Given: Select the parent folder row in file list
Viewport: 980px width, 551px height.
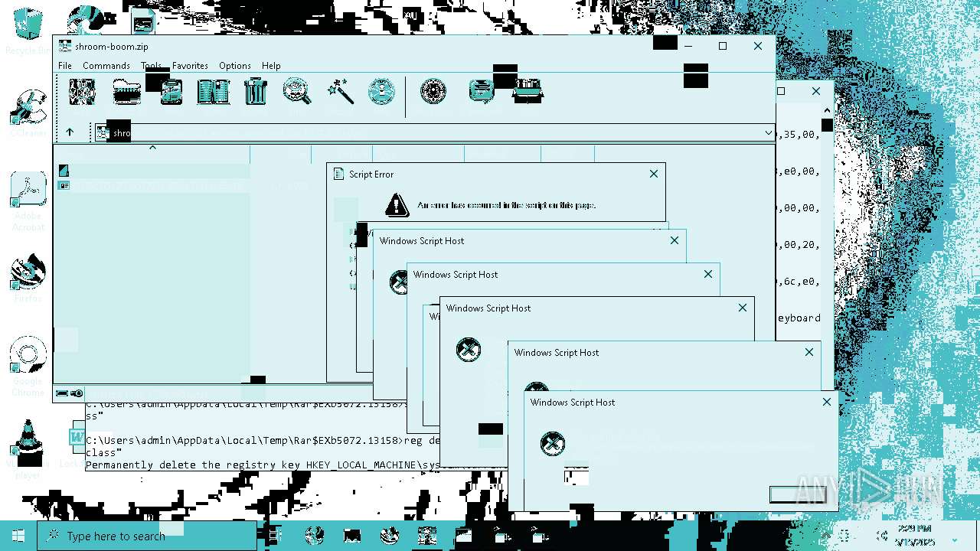Looking at the screenshot, I should [x=153, y=171].
